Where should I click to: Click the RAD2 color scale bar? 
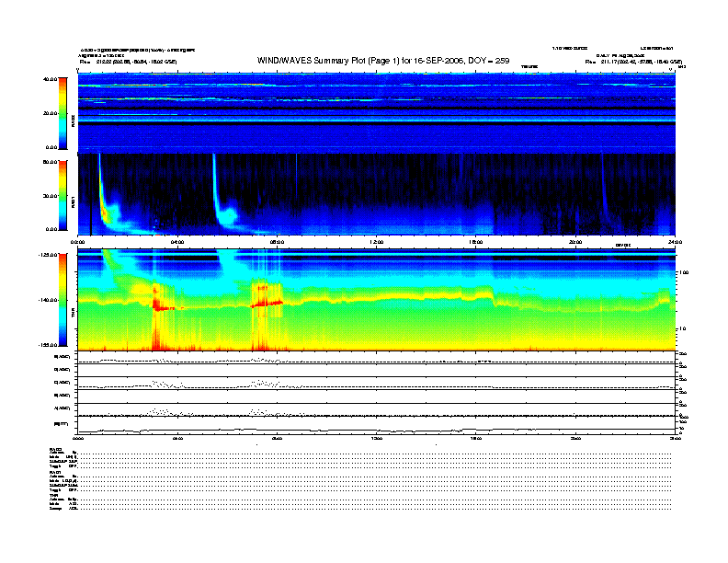click(x=63, y=113)
